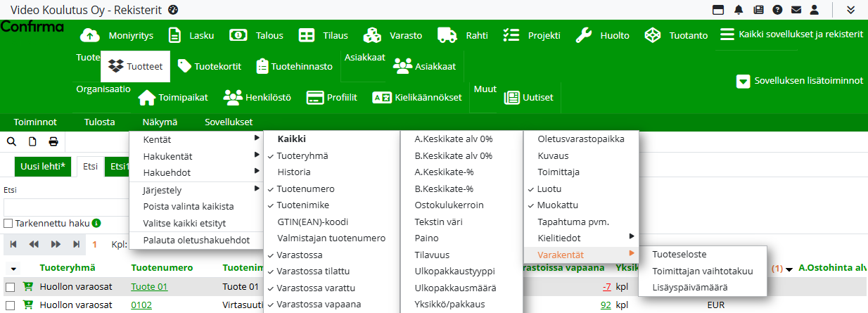
Task: Open the Huolto wrench icon
Action: click(583, 35)
